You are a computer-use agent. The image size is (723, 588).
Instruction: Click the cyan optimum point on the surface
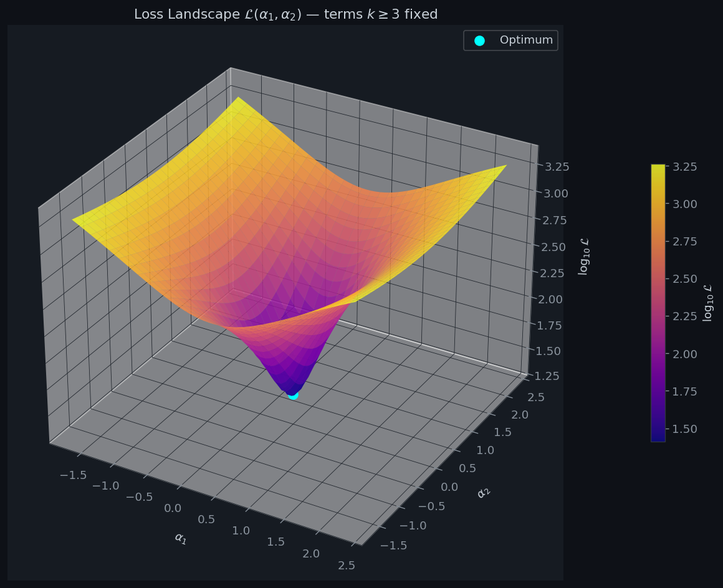pos(292,394)
